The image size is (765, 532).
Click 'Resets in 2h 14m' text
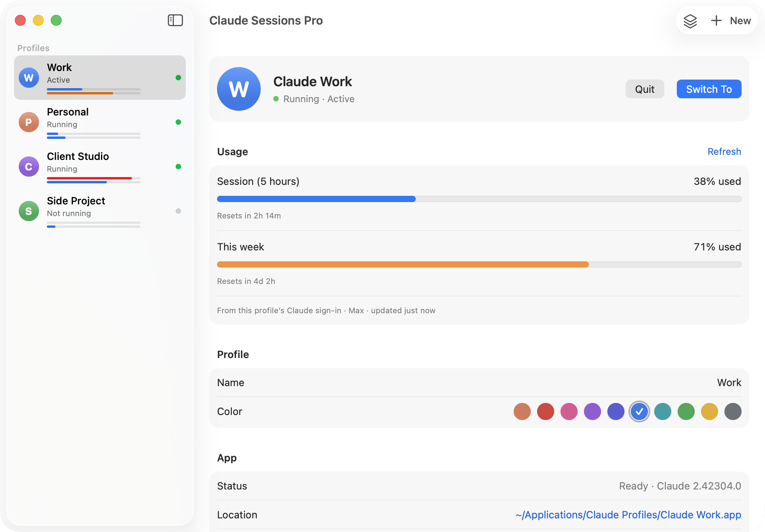[249, 216]
